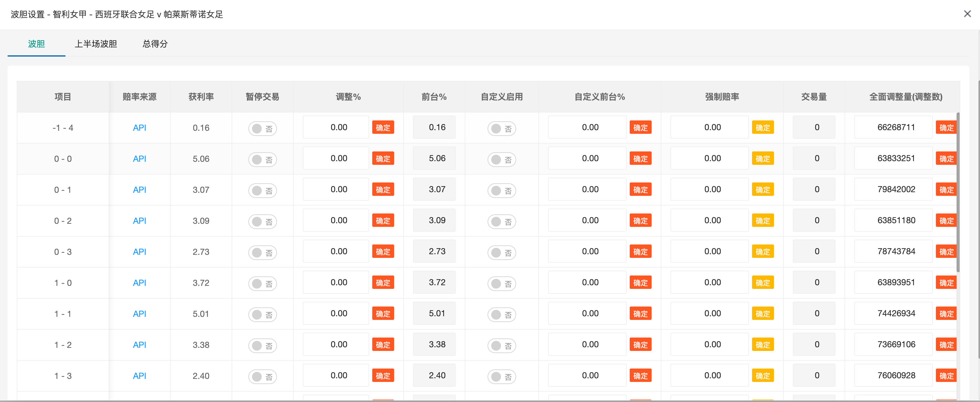Click the 获利率 column header

pyautogui.click(x=201, y=97)
